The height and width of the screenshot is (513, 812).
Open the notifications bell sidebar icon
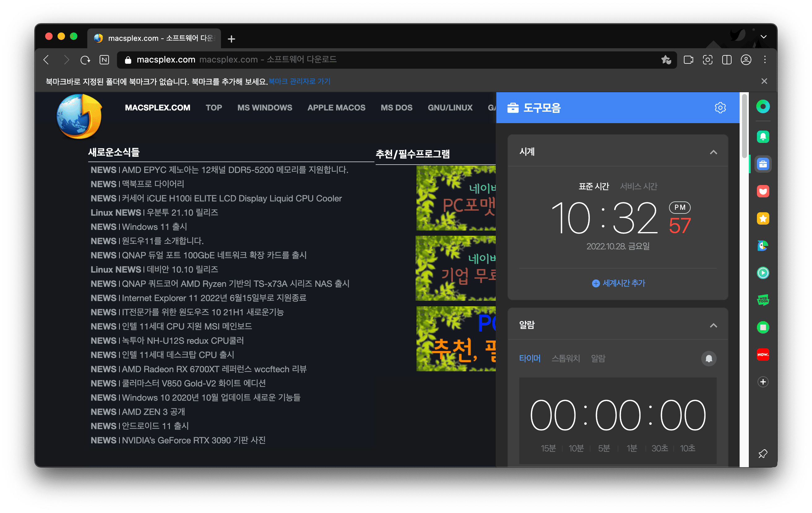(763, 137)
